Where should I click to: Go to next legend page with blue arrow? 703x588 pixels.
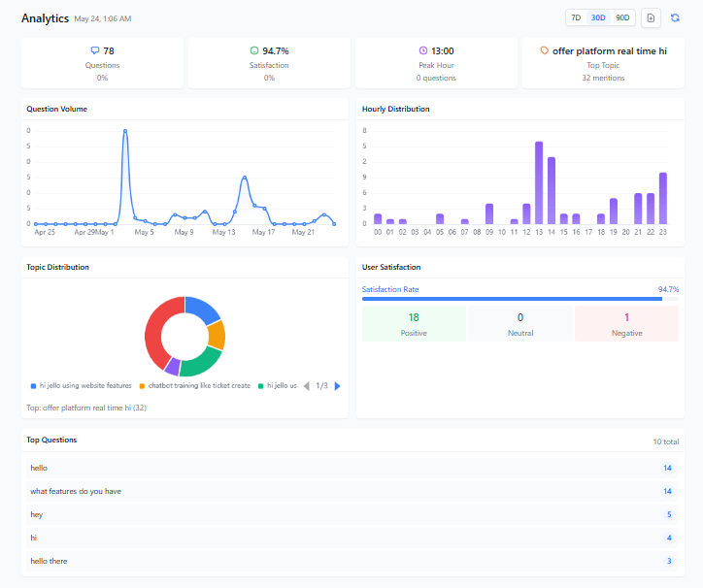[338, 386]
